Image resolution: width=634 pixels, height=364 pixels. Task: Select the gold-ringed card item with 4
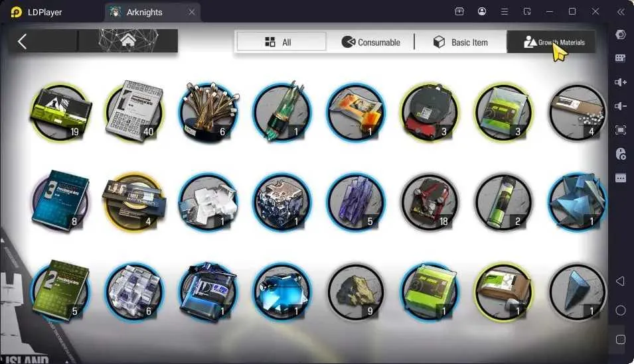pos(134,202)
